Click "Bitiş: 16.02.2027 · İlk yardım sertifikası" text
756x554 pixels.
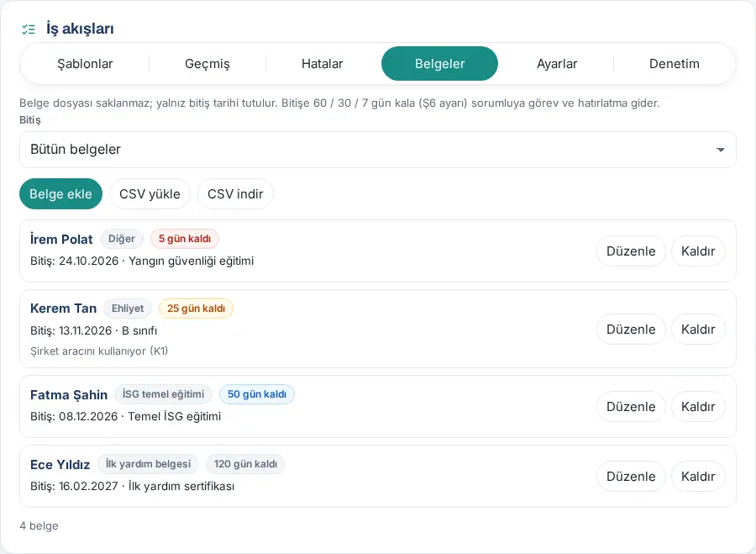click(132, 486)
